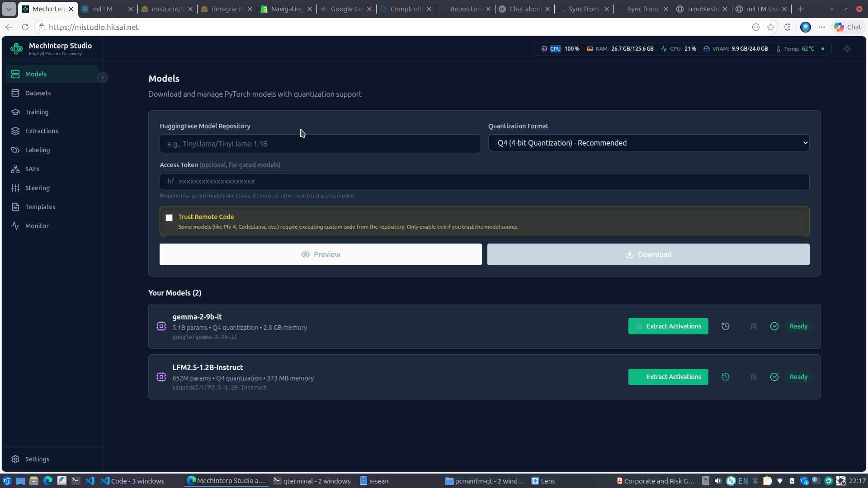Screen dimensions: 868x488
Task: Close the MechInterp browser tab
Action: point(71,9)
